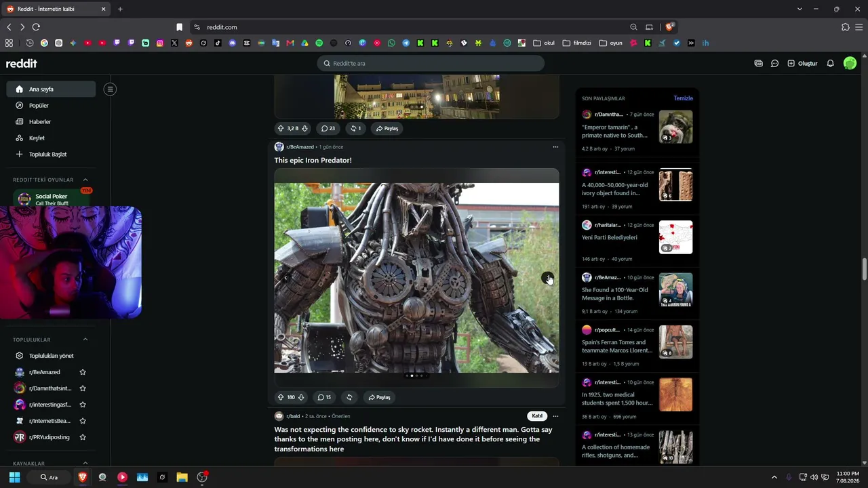
Task: Click the advertise icon left of chat
Action: coord(758,64)
